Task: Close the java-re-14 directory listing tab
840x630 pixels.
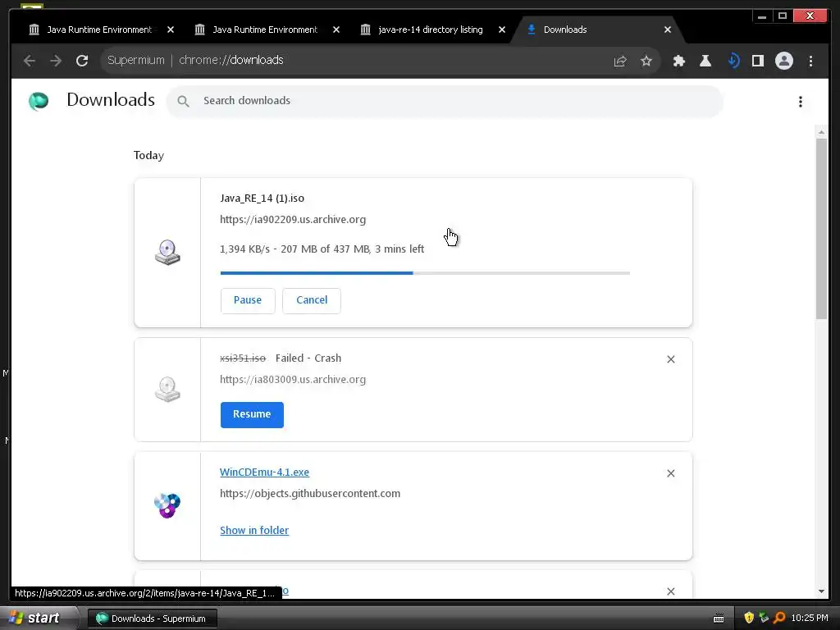Action: tap(501, 30)
